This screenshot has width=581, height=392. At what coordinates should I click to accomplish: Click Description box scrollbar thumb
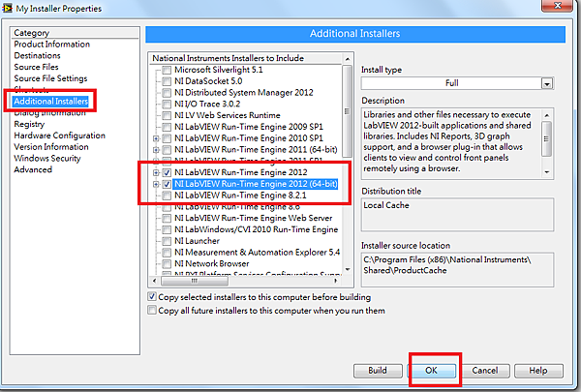click(x=546, y=139)
